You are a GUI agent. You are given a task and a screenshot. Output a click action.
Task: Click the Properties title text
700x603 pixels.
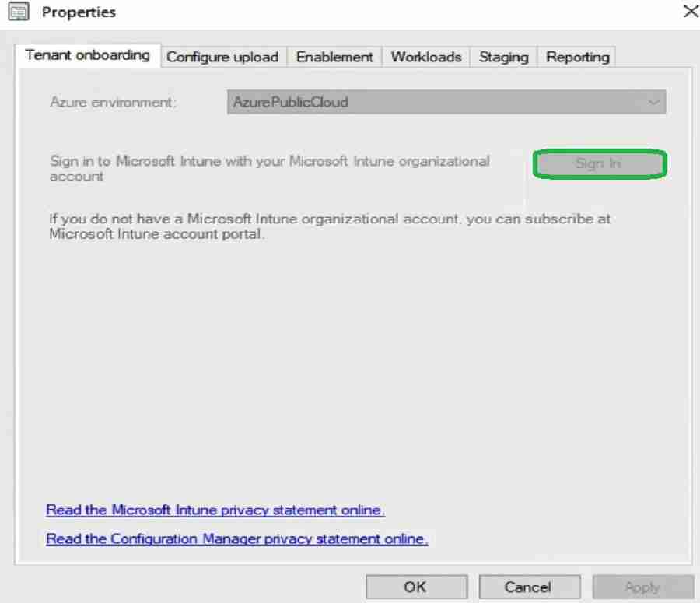click(79, 12)
